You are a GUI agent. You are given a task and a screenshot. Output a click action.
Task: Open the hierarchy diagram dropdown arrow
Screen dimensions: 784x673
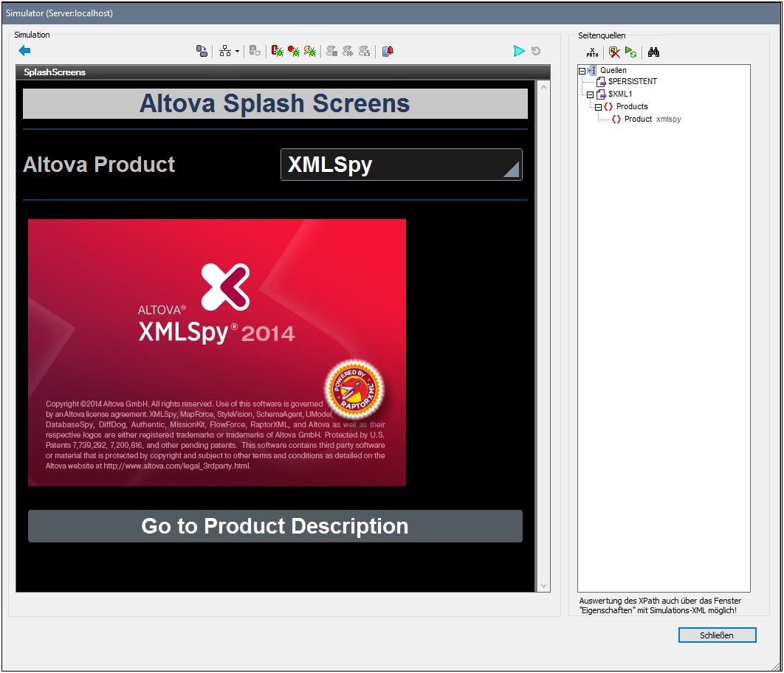tap(237, 51)
